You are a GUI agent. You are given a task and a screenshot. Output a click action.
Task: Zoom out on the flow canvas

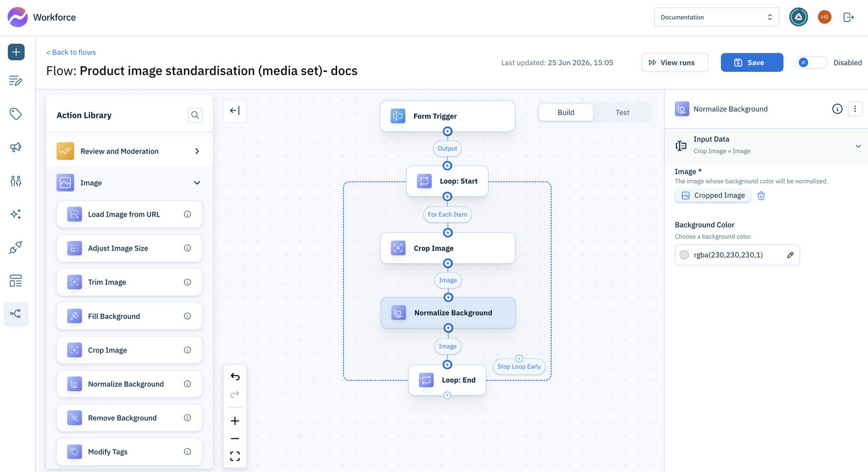(x=235, y=438)
